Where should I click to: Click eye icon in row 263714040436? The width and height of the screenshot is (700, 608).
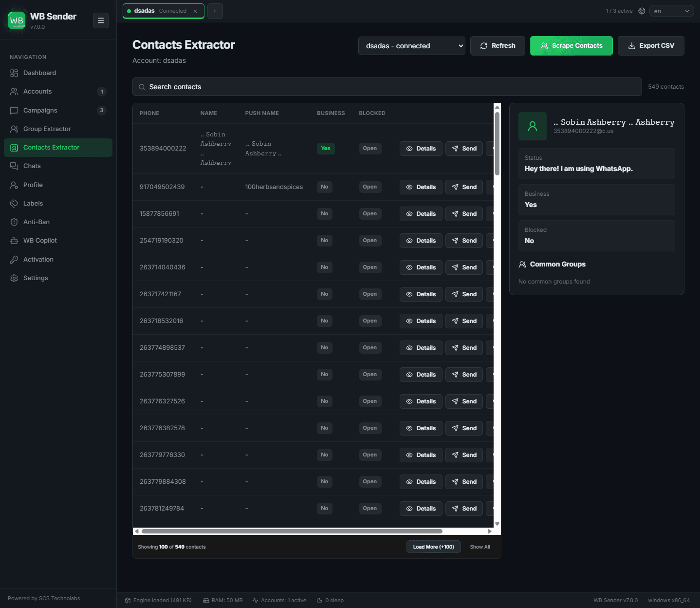[409, 267]
